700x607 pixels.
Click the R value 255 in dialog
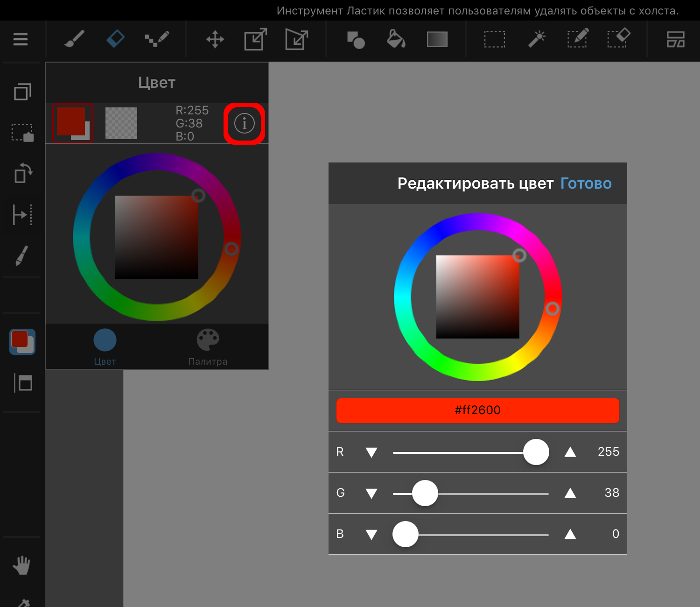(609, 452)
